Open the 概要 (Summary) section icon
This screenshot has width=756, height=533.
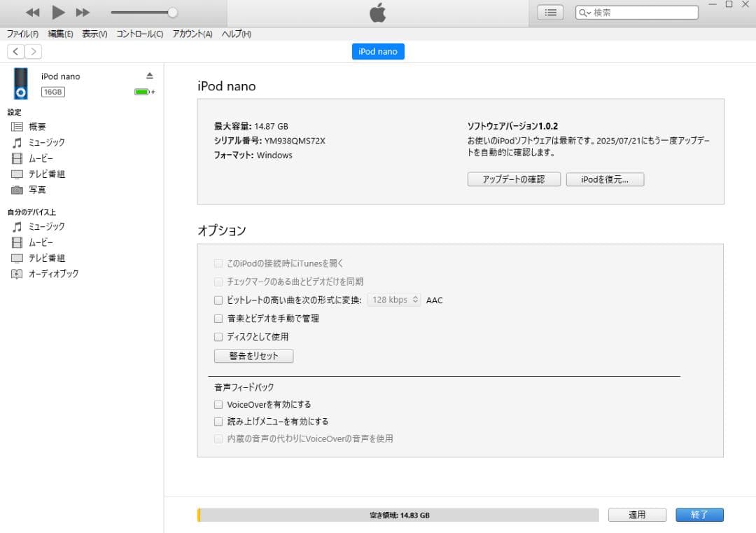tap(16, 127)
